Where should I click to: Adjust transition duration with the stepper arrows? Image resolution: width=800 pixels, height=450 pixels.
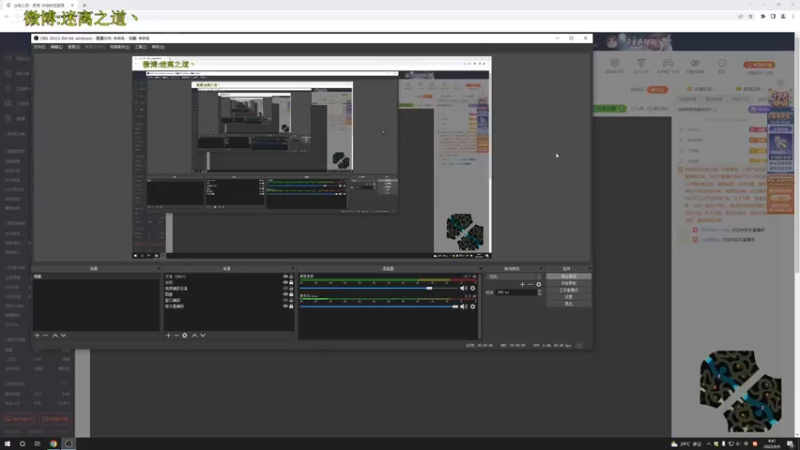[539, 292]
